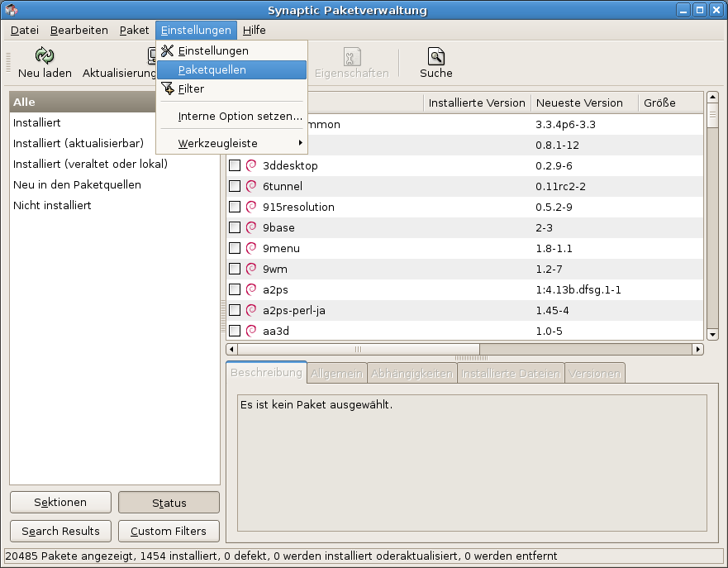728x568 pixels.
Task: Sort by Neueste Version column header
Action: click(584, 103)
